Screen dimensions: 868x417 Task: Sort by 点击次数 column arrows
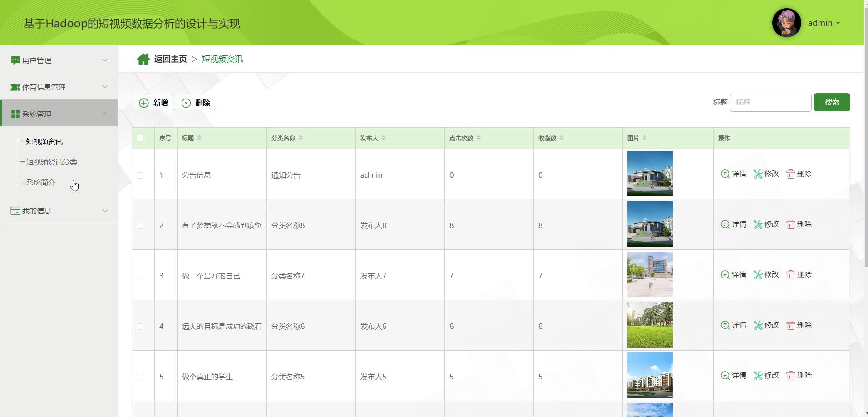478,138
